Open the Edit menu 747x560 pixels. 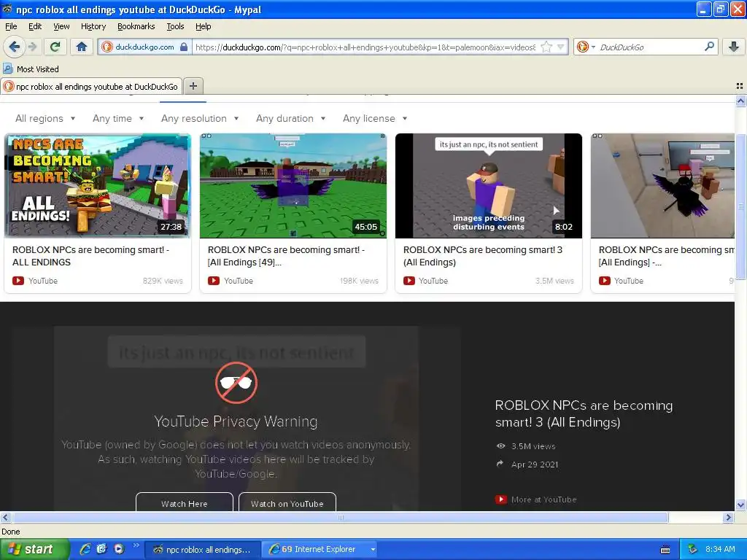coord(35,26)
